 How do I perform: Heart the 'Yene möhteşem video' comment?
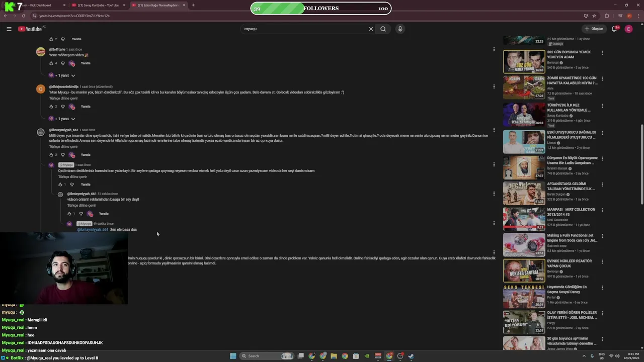tap(72, 63)
